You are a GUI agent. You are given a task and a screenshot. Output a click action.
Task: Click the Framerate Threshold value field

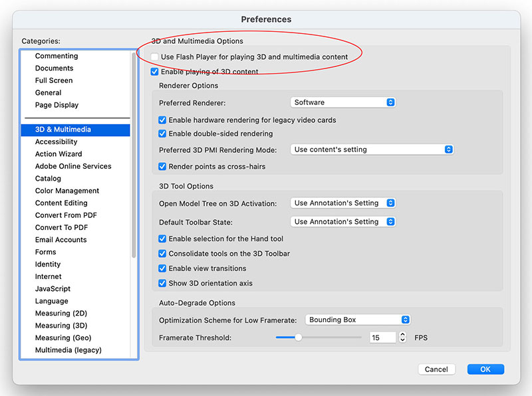(x=382, y=338)
